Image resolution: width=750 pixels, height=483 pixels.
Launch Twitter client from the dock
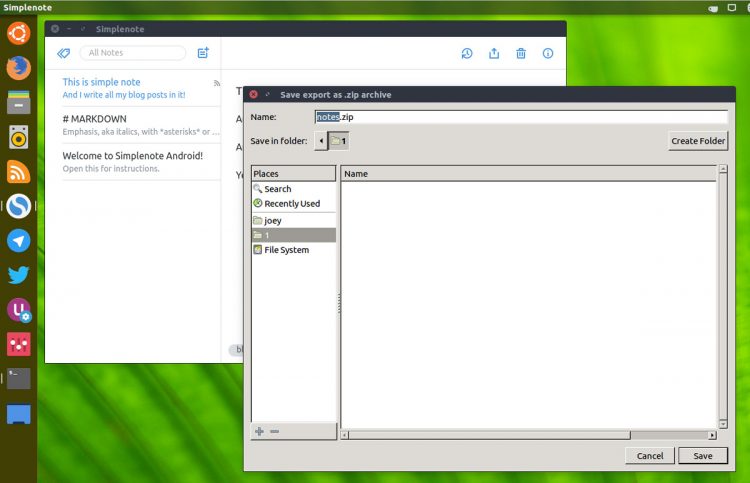click(x=19, y=275)
